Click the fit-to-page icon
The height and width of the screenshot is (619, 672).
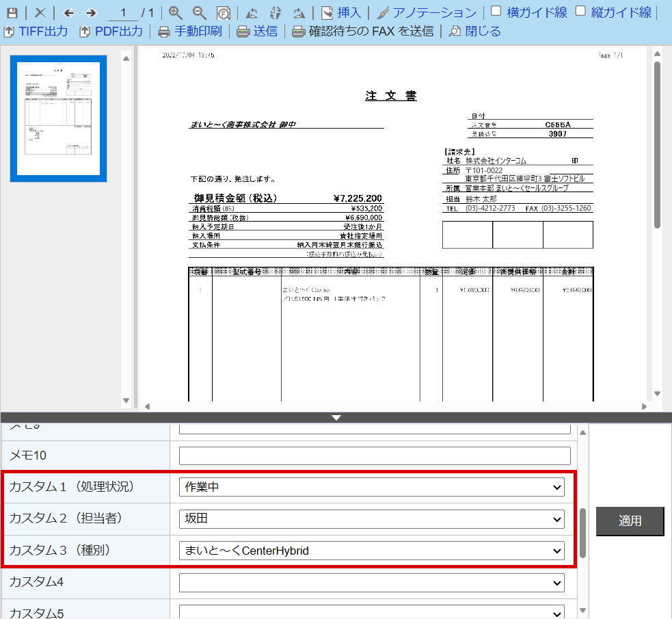(223, 13)
